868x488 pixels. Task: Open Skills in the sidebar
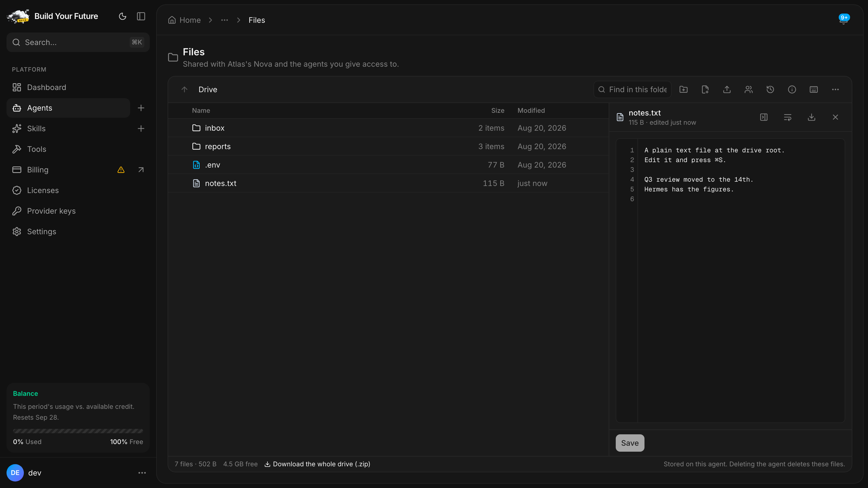[68, 128]
